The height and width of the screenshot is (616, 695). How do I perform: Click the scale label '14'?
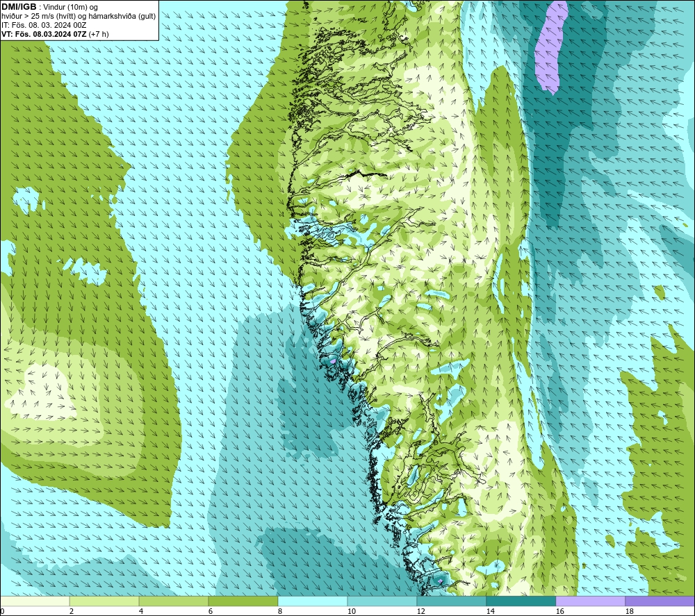490,612
